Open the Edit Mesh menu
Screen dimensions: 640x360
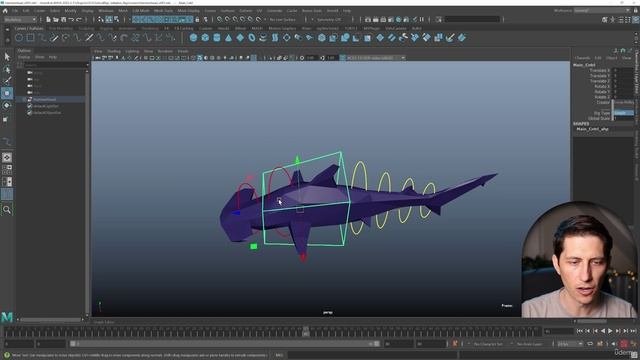[141, 11]
